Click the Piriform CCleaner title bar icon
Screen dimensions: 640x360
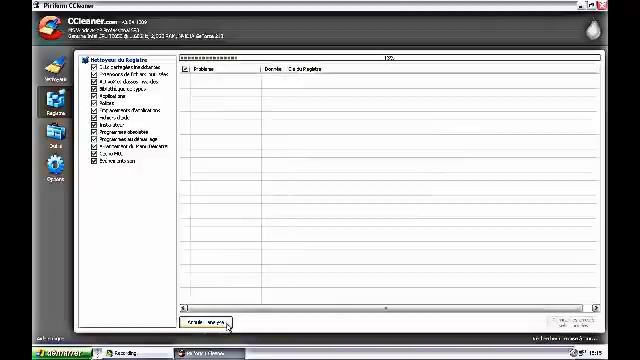[x=37, y=5]
